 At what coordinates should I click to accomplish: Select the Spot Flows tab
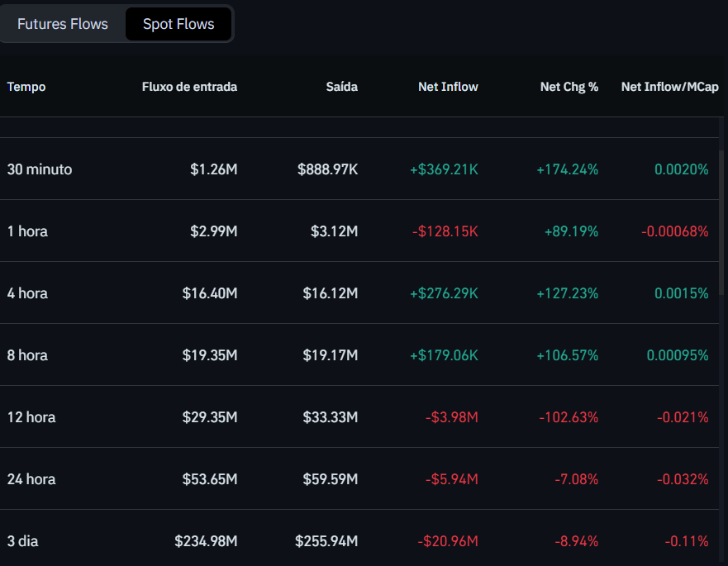point(178,24)
